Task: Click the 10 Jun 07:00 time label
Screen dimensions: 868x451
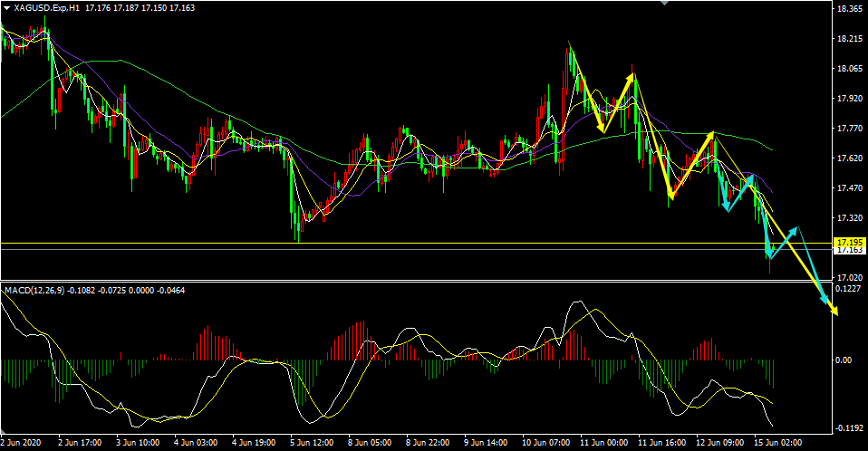Action: [x=545, y=443]
